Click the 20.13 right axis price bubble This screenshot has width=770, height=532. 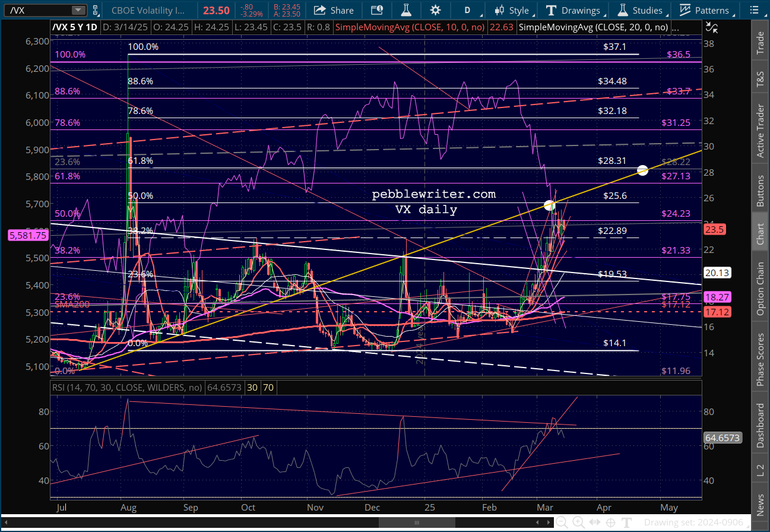[x=718, y=273]
